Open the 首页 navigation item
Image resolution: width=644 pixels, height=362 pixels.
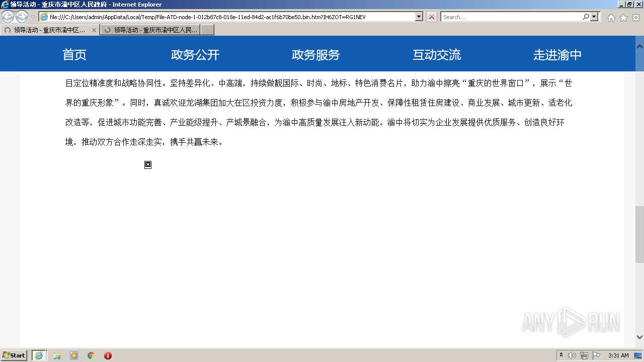(x=74, y=55)
